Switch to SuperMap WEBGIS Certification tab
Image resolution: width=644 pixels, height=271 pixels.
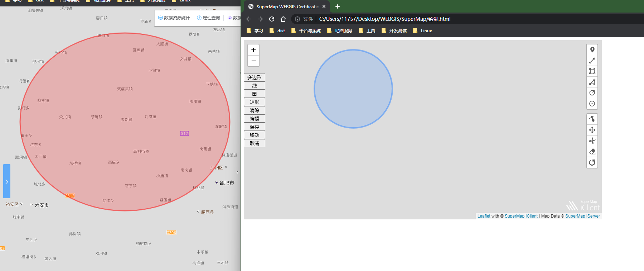pos(287,6)
